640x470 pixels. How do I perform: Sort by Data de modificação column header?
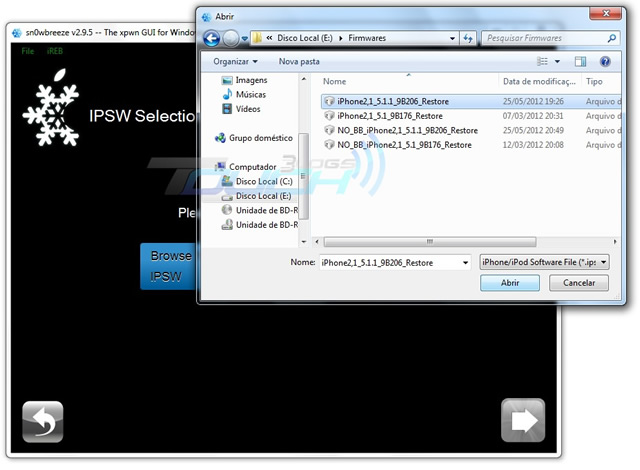[539, 81]
